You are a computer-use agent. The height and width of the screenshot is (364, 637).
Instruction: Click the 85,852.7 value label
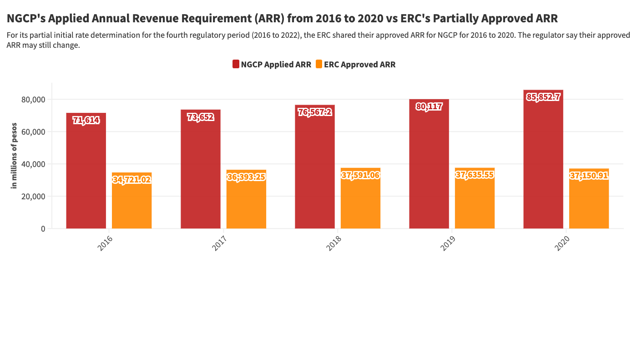543,97
